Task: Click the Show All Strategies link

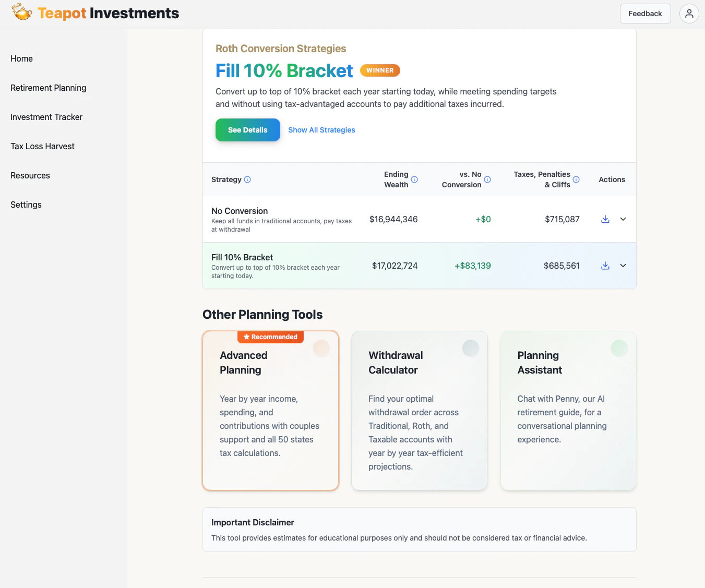Action: click(x=321, y=130)
